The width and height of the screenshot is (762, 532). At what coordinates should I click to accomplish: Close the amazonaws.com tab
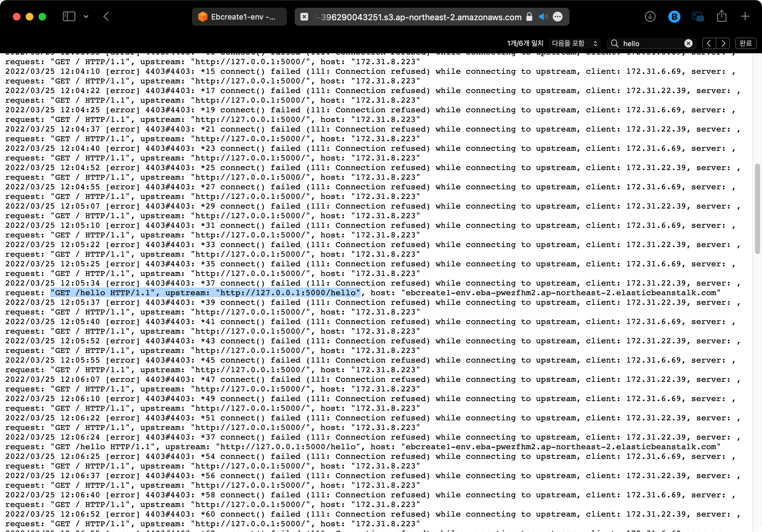(x=304, y=17)
